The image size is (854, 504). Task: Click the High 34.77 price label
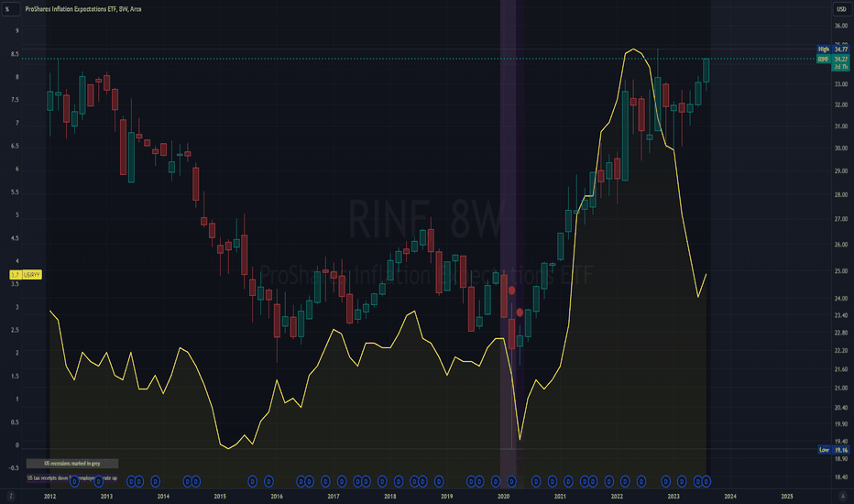tap(833, 49)
